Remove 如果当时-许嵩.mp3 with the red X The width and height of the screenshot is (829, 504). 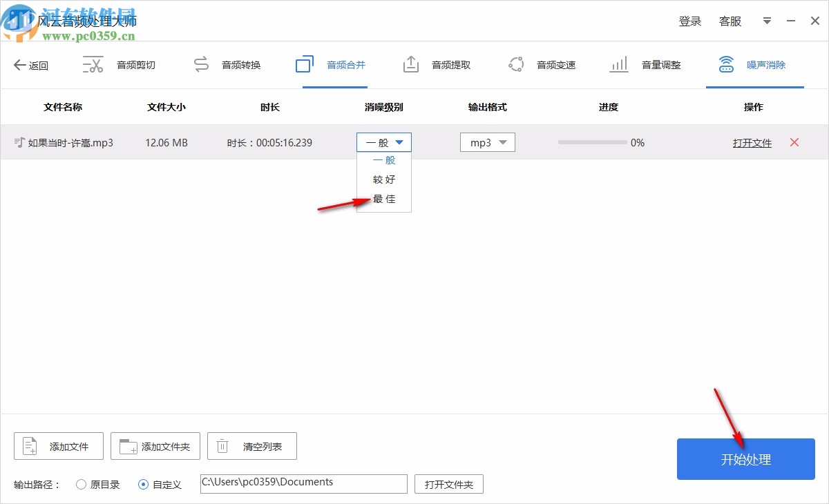click(794, 142)
